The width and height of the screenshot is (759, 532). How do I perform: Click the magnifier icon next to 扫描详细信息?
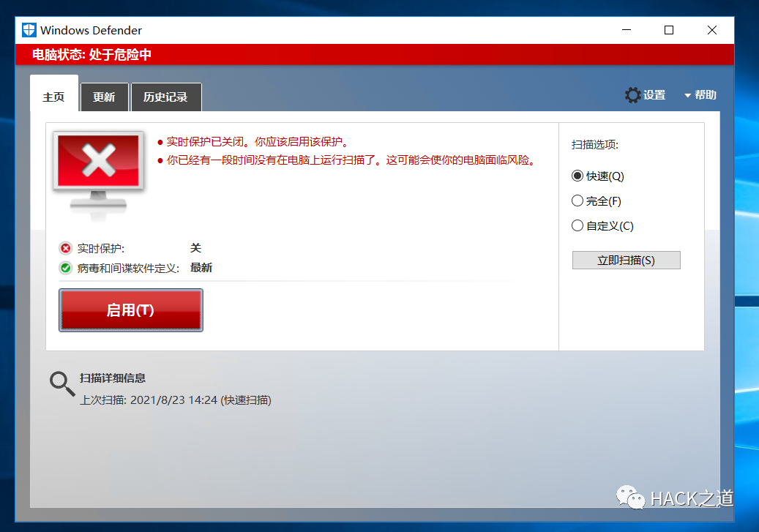click(62, 384)
